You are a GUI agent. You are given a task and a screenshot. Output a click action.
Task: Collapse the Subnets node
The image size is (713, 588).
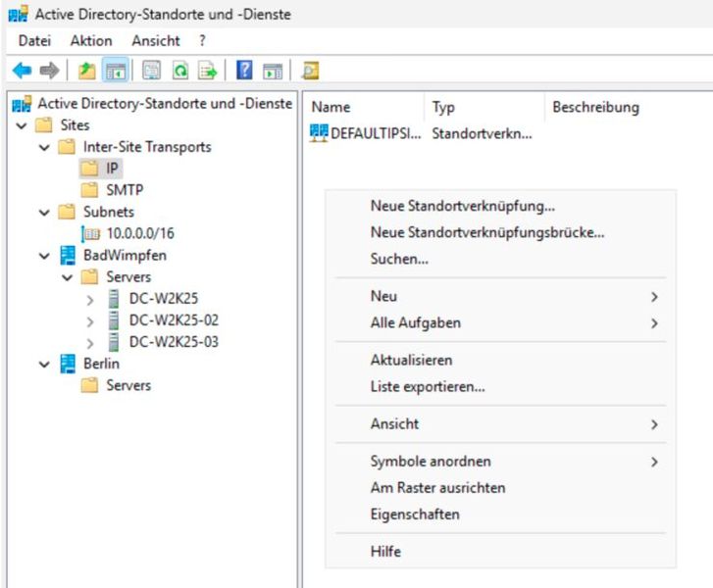pyautogui.click(x=44, y=213)
